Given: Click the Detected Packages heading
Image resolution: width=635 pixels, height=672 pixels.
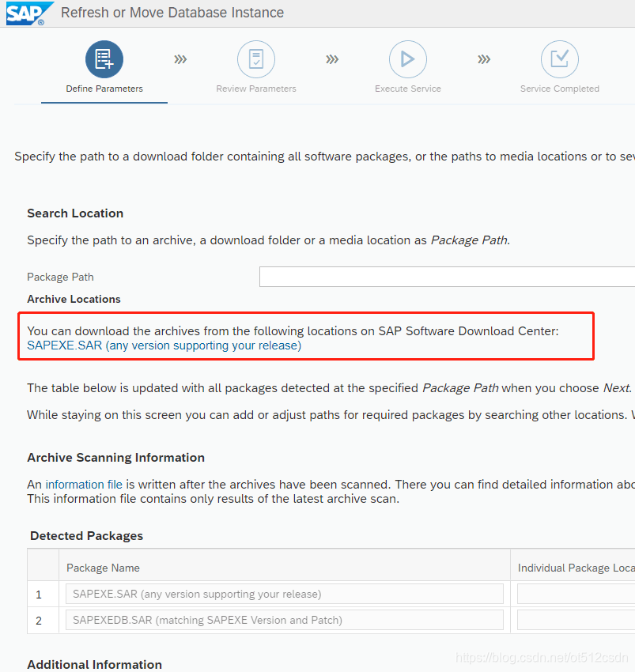Looking at the screenshot, I should pyautogui.click(x=87, y=536).
